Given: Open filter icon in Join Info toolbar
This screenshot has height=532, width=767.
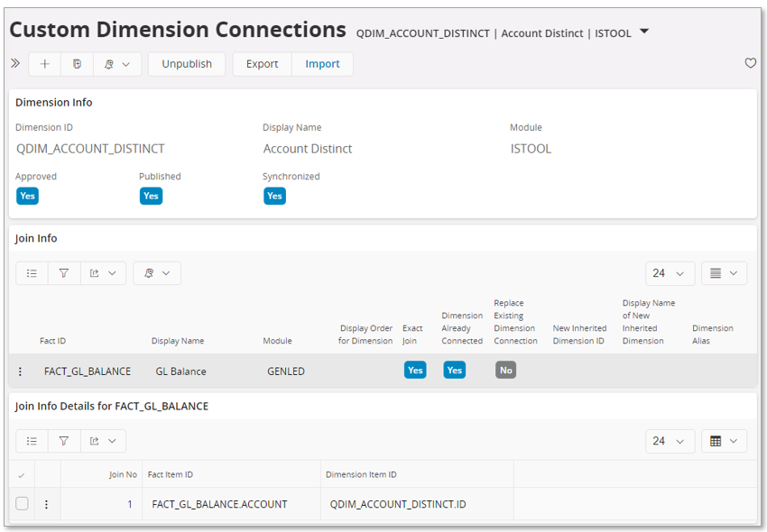Looking at the screenshot, I should (64, 273).
